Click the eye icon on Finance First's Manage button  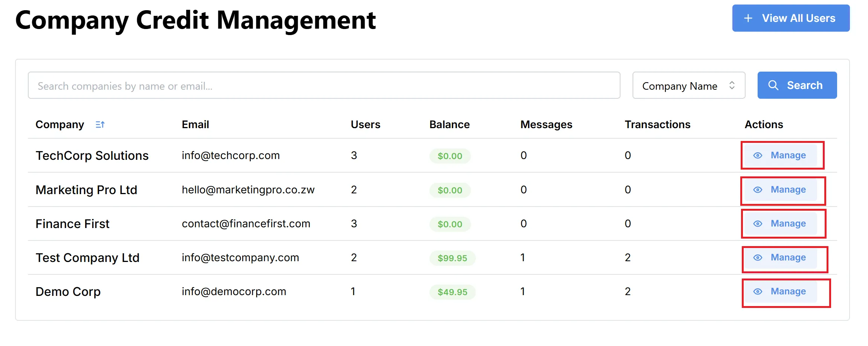pyautogui.click(x=758, y=224)
